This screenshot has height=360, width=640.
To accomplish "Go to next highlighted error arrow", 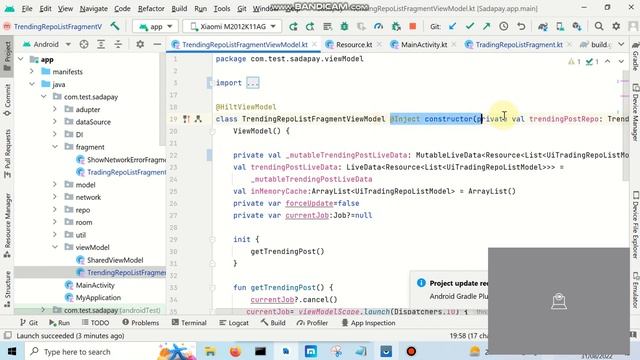I will (621, 61).
